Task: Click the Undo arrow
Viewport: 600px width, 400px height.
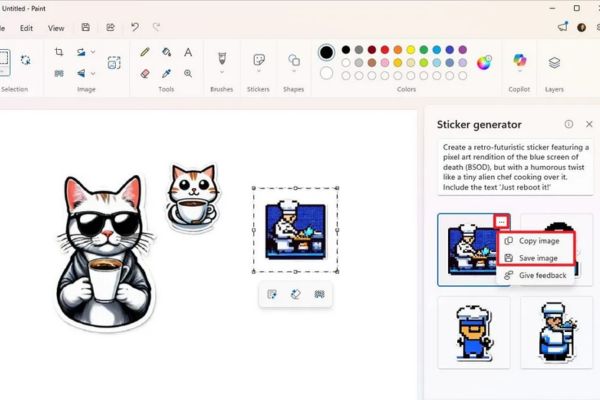Action: [135, 27]
